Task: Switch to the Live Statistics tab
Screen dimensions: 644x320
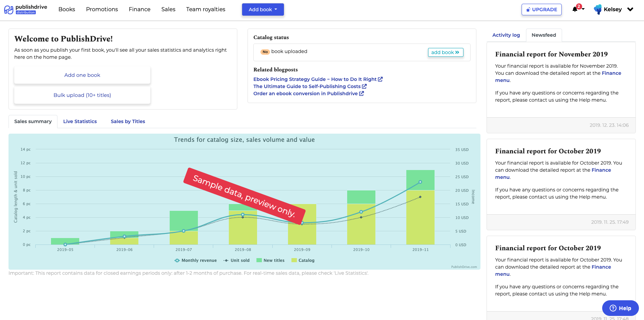Action: pos(80,121)
